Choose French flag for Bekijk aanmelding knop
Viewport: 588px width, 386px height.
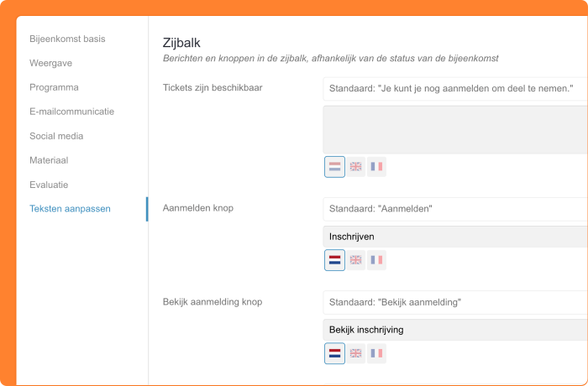coord(376,353)
